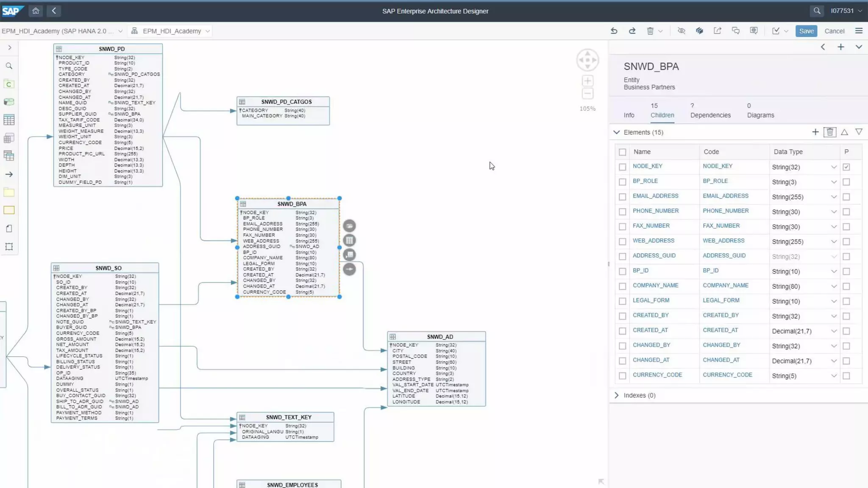The image size is (868, 488).
Task: Click the trash delete icon in top toolbar
Action: click(650, 31)
